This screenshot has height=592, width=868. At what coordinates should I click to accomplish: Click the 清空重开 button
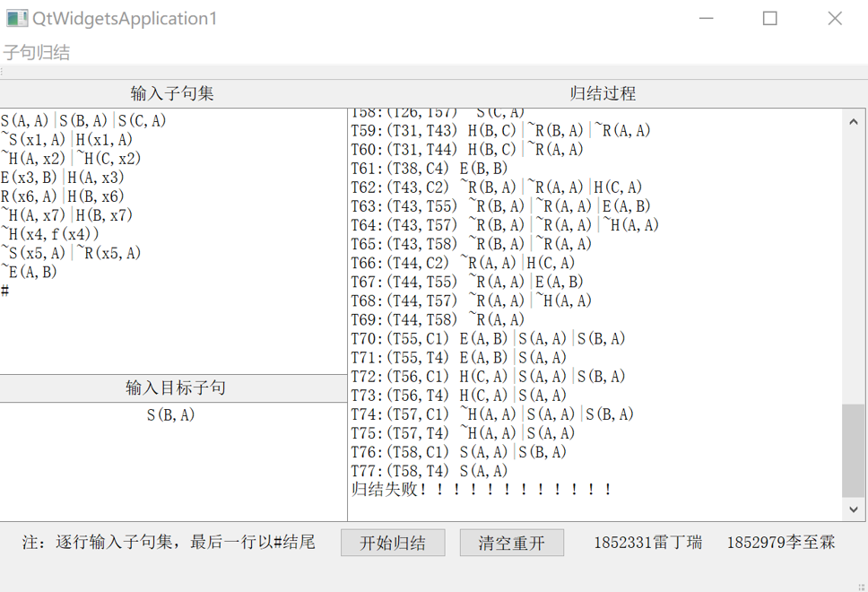511,543
